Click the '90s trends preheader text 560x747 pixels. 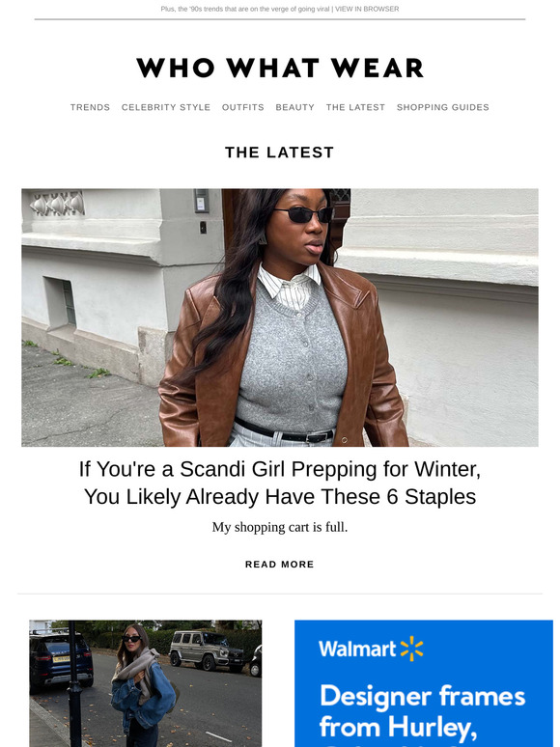pyautogui.click(x=245, y=9)
